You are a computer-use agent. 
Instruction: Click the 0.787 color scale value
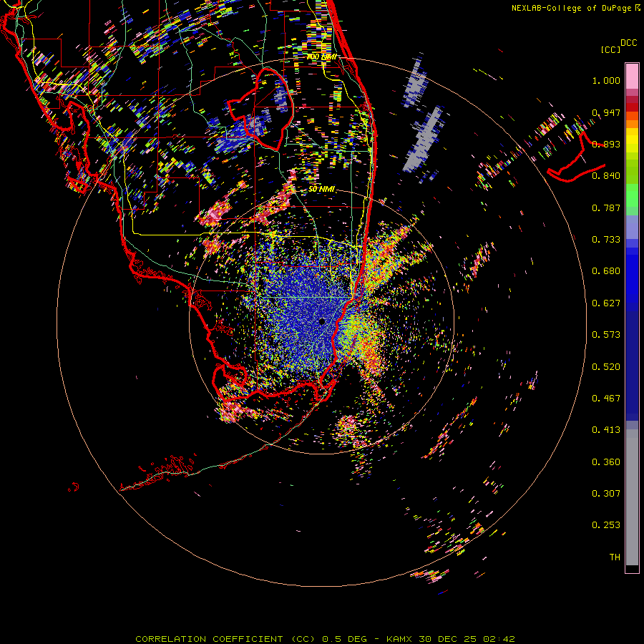(x=606, y=208)
